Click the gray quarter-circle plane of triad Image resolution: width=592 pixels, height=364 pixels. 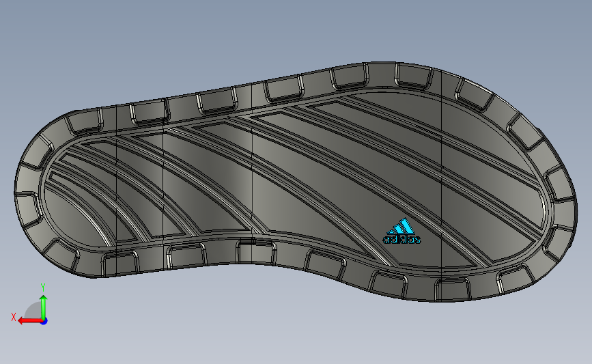(x=34, y=310)
